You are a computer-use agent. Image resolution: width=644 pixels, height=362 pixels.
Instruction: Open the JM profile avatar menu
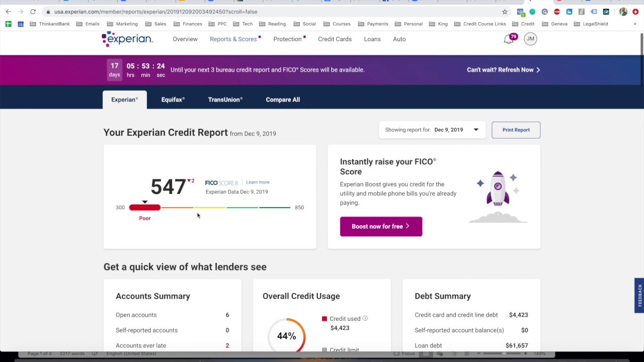tap(530, 39)
